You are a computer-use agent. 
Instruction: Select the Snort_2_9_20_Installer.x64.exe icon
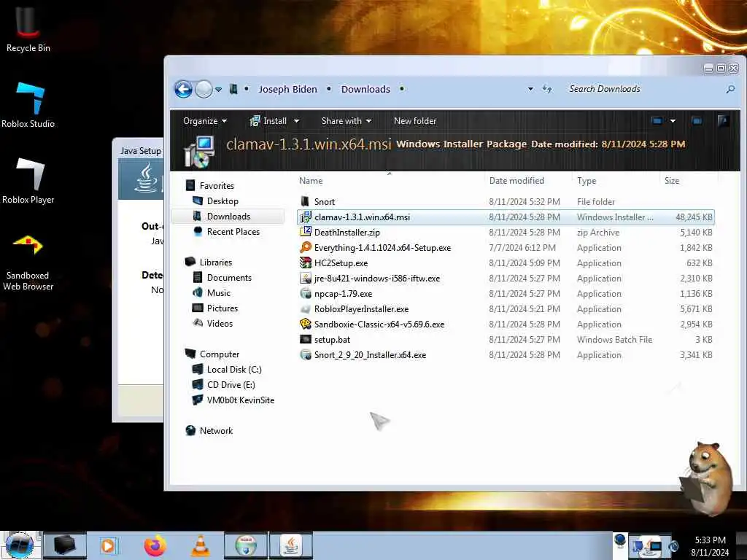(306, 355)
